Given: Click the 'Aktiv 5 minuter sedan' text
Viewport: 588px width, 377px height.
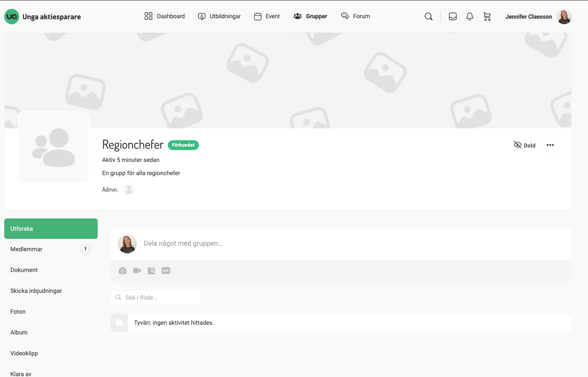Looking at the screenshot, I should click(131, 160).
